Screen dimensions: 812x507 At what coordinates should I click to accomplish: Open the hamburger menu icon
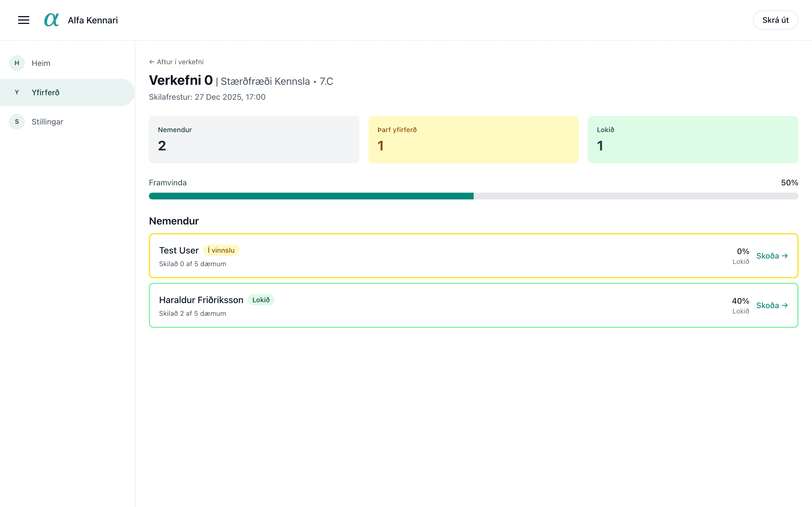(23, 20)
